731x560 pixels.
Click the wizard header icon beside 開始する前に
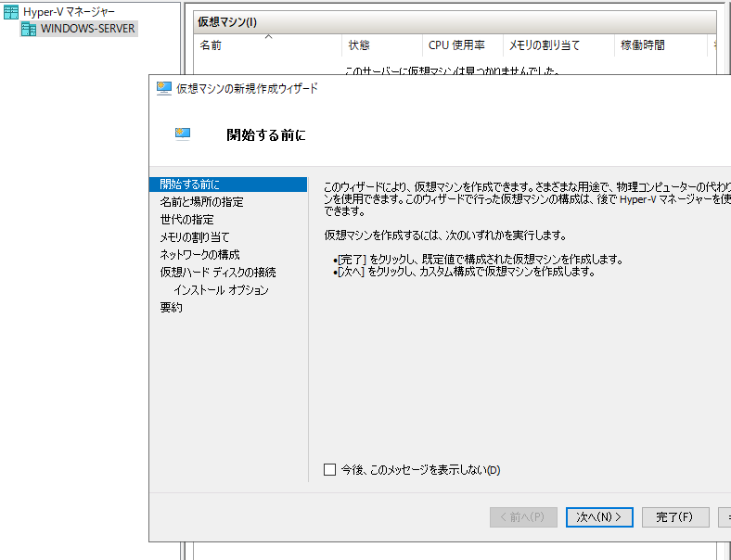point(183,134)
